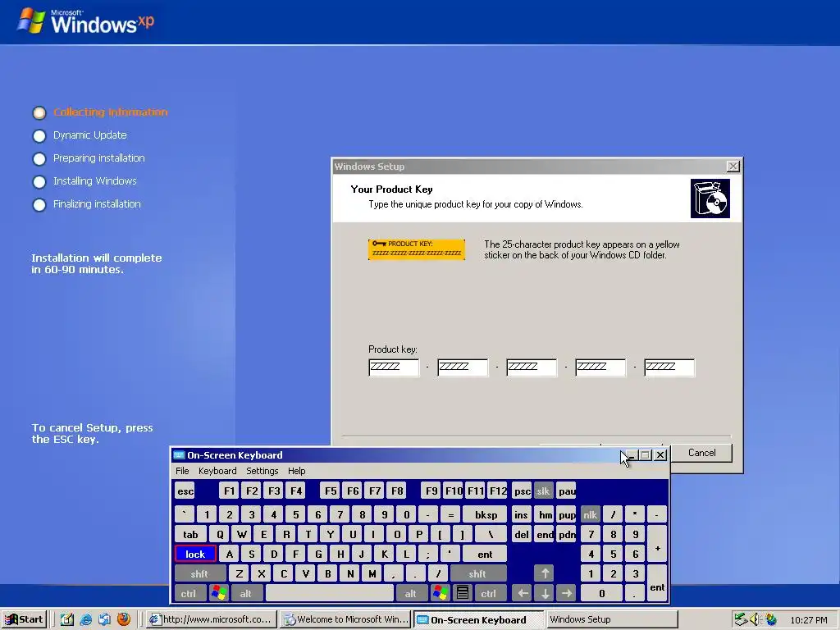
Task: Click the main ent key
Action: point(485,554)
